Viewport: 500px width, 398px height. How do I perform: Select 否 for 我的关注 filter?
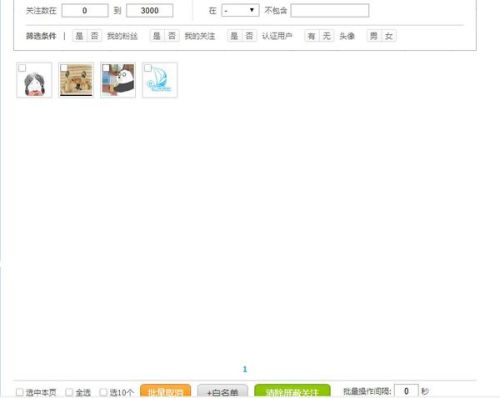[172, 36]
